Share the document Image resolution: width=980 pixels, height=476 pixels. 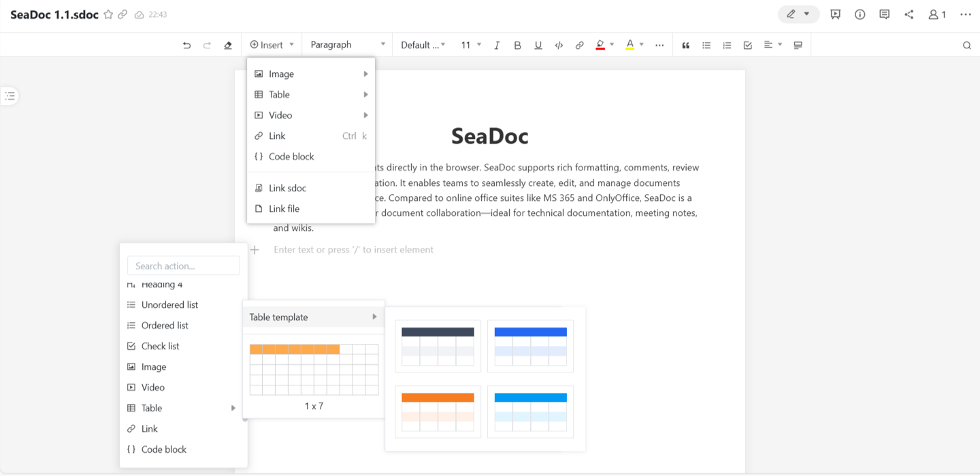[x=909, y=14]
